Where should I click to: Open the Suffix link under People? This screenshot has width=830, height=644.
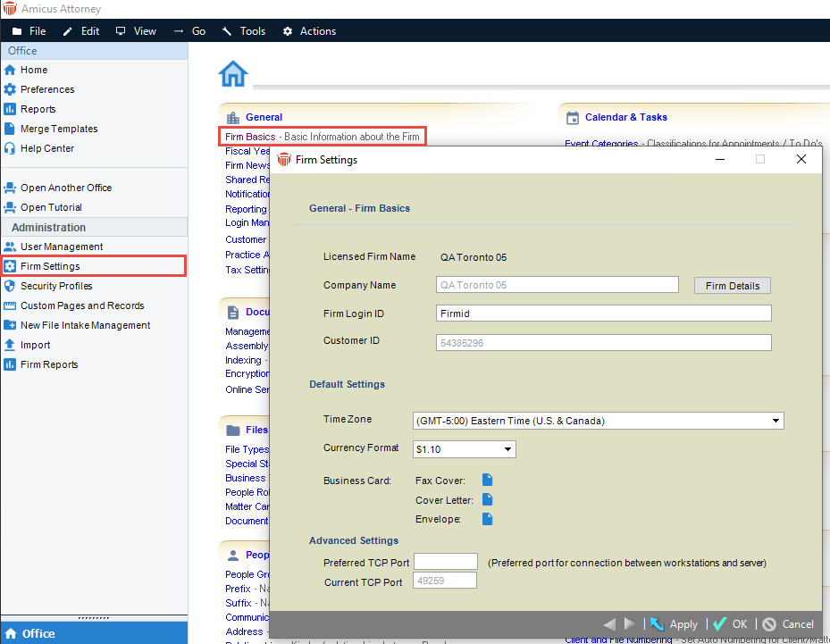[x=239, y=603]
